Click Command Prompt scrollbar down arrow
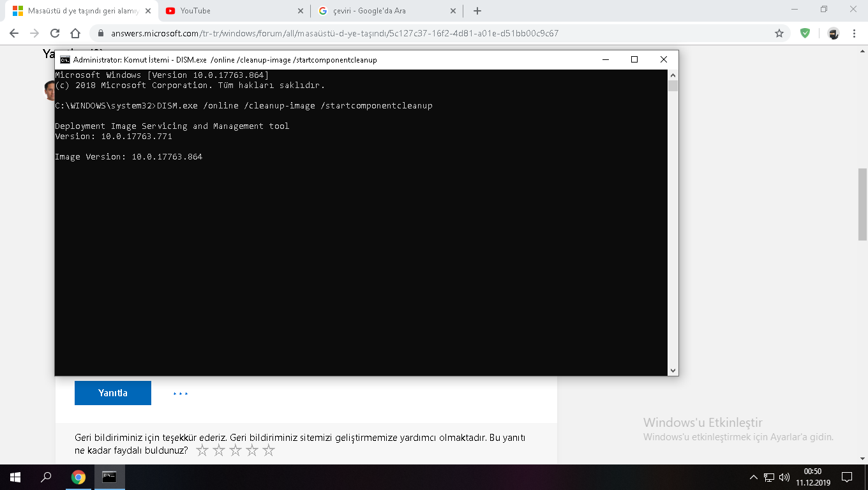The image size is (868, 490). pyautogui.click(x=673, y=370)
